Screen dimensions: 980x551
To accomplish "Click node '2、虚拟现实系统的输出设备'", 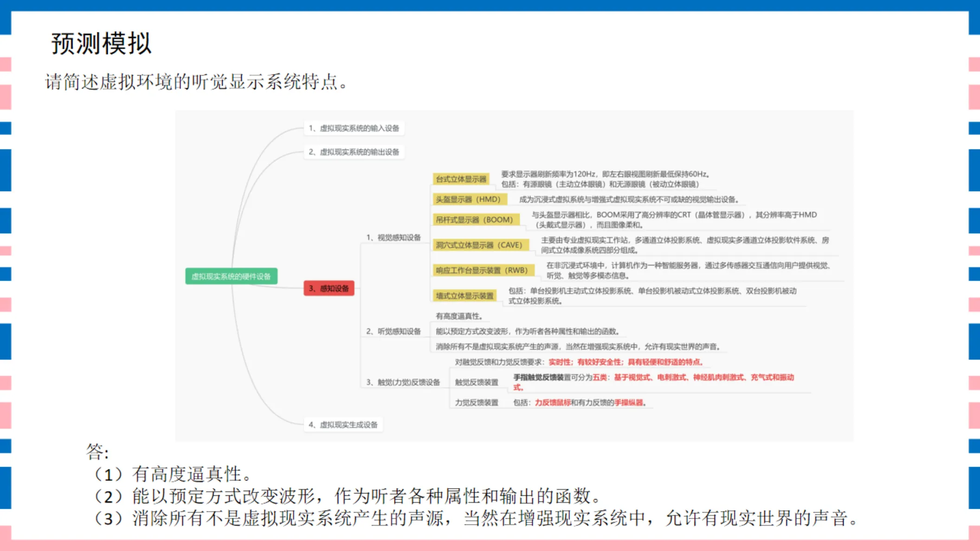I will pos(354,152).
